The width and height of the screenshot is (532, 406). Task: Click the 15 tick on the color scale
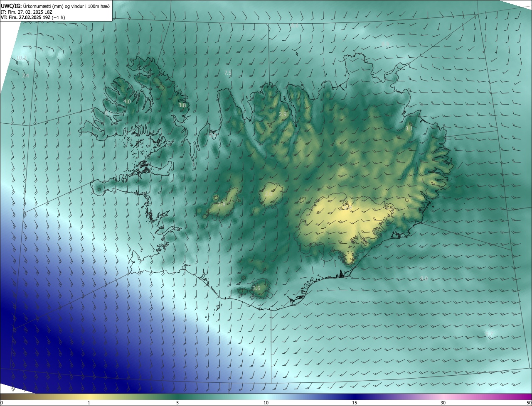(355, 403)
